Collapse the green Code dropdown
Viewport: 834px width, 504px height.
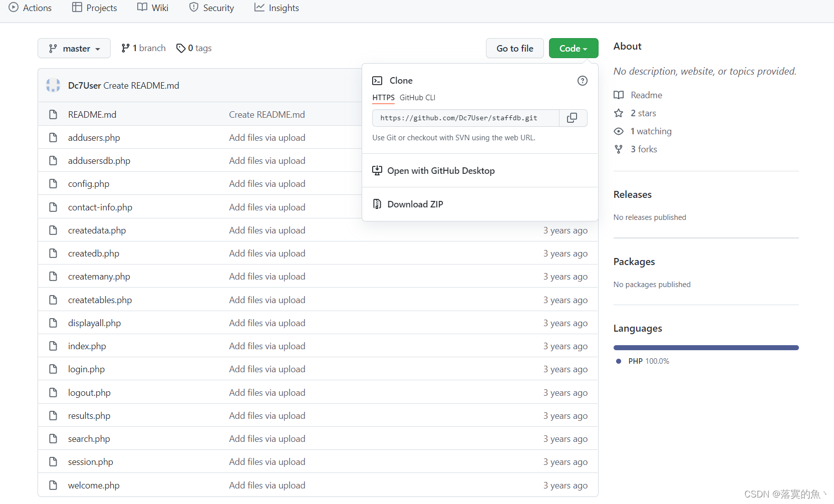tap(574, 48)
